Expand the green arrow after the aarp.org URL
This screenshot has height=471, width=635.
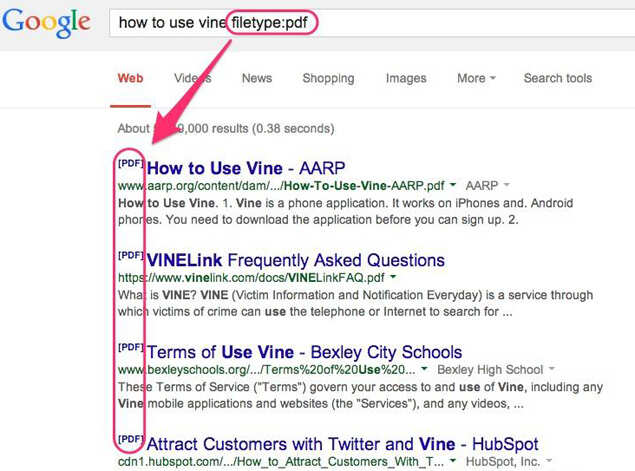(454, 186)
